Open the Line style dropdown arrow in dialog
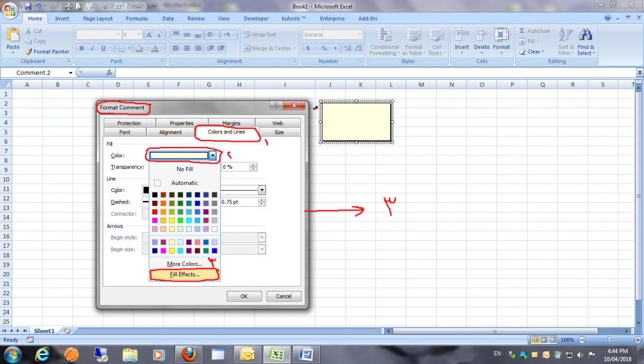 [x=261, y=190]
